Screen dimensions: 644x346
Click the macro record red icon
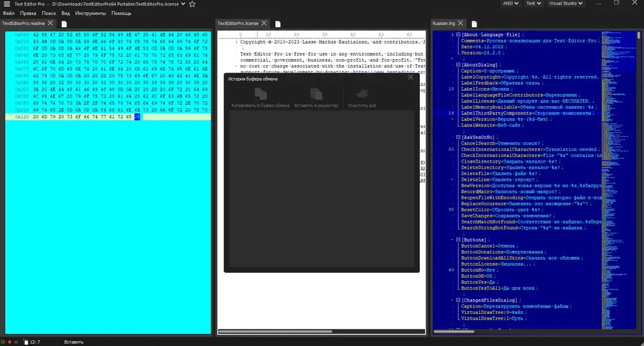click(10, 342)
